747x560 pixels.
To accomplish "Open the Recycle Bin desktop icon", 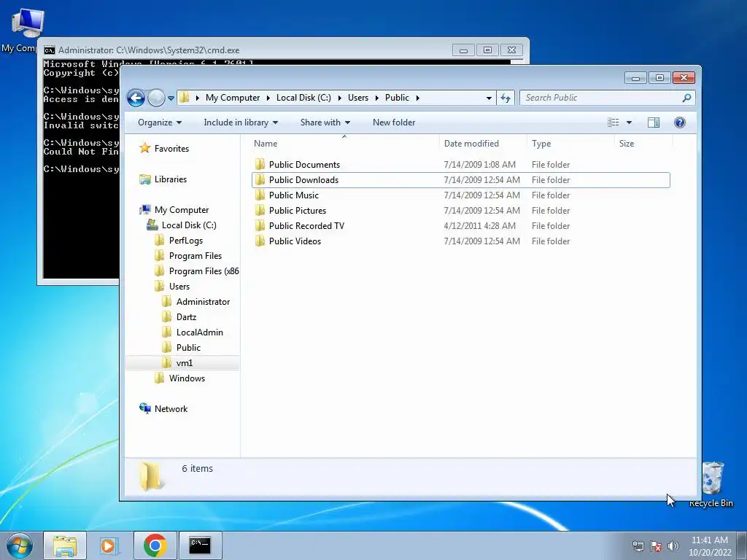I will point(712,484).
